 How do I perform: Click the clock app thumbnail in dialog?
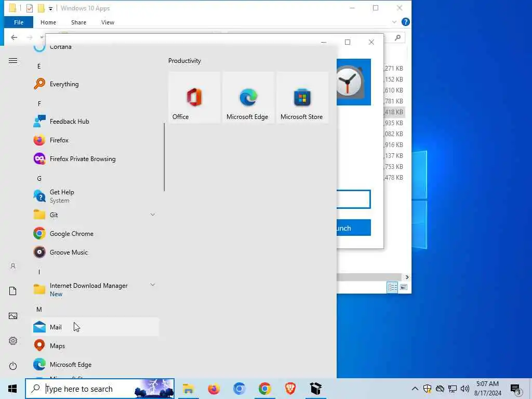[x=353, y=82]
